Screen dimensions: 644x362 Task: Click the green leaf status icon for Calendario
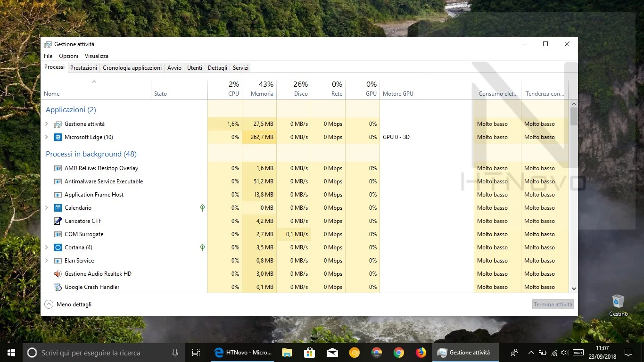[x=202, y=208]
